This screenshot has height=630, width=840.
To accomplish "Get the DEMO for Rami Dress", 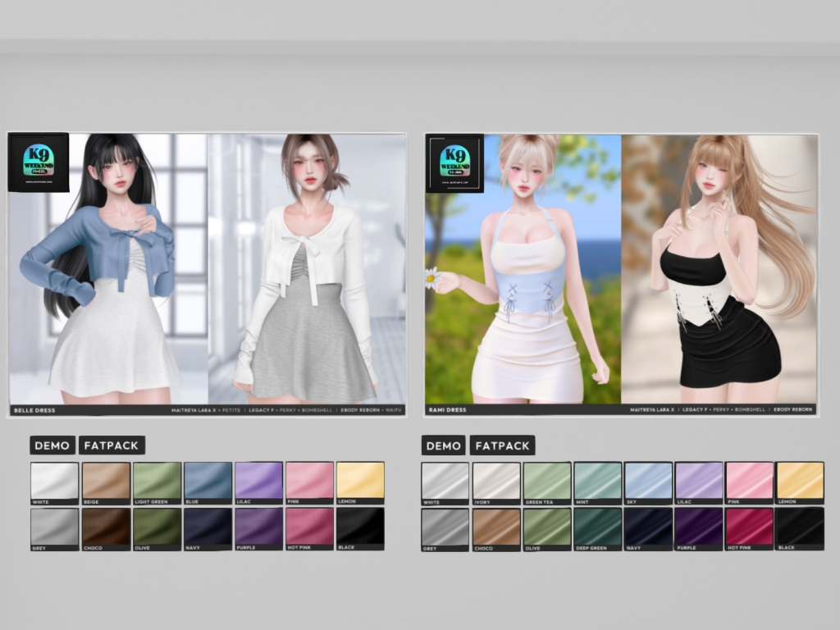I will (443, 445).
